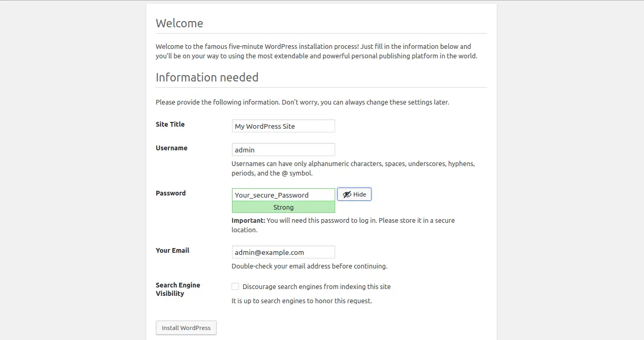
Task: Select the Site Title label
Action: click(x=170, y=125)
